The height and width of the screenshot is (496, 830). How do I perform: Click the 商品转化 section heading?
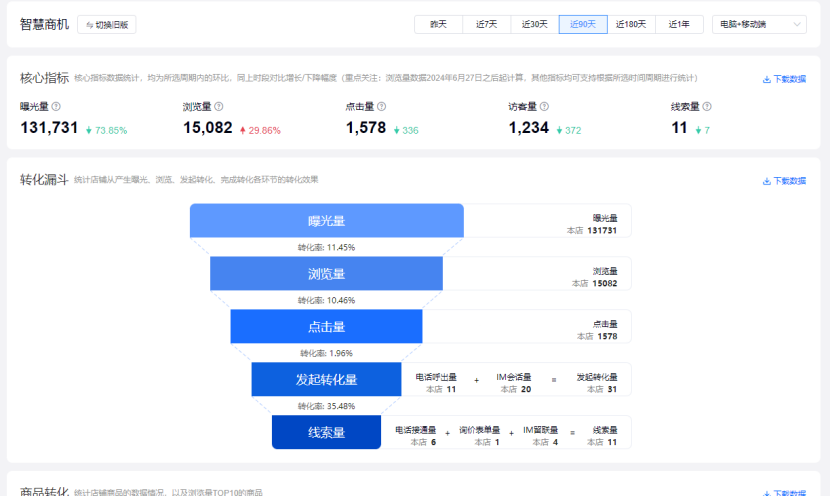44,491
